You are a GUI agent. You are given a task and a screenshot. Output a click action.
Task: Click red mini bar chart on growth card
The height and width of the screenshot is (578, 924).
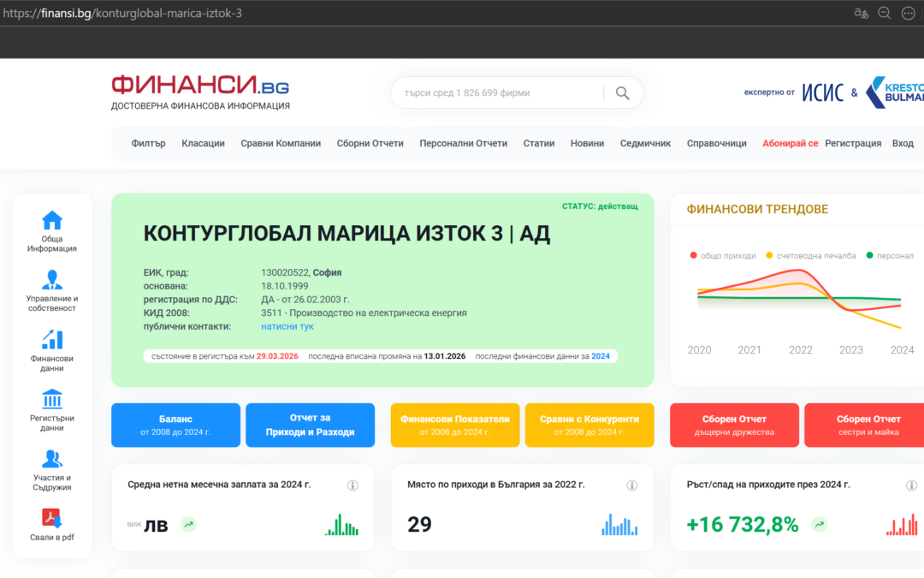(903, 524)
